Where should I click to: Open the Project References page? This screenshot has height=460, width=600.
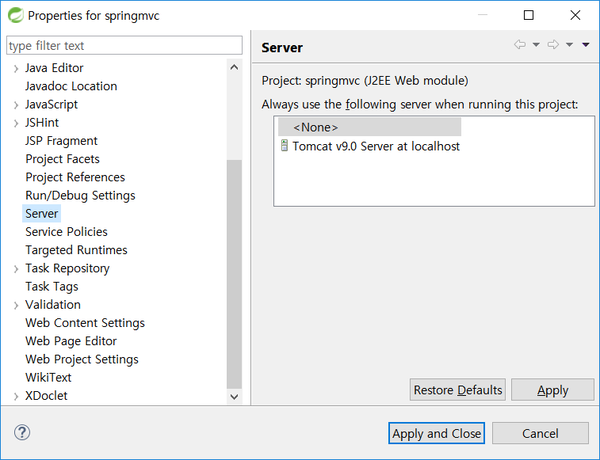pos(75,177)
